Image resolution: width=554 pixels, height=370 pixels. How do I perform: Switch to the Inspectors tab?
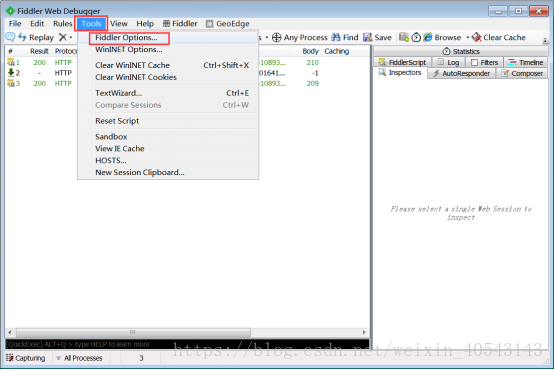coord(400,72)
